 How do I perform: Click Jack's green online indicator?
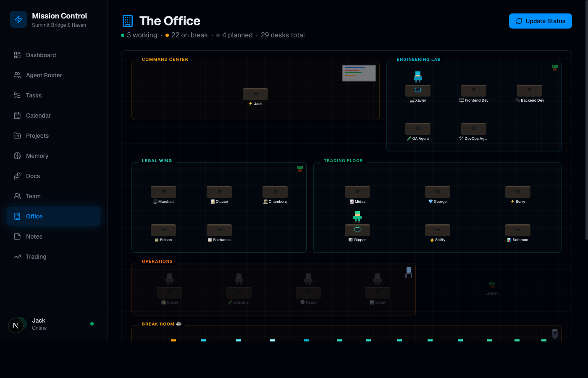coord(92,324)
